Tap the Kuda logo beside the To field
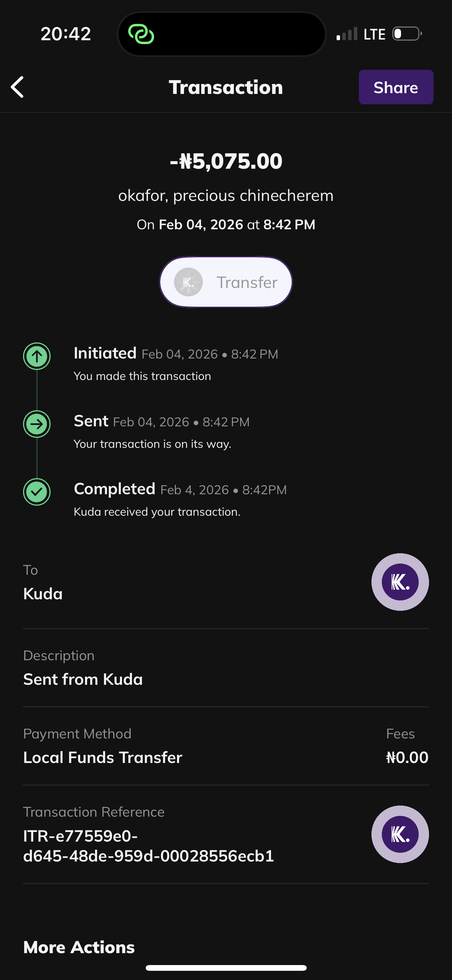The height and width of the screenshot is (980, 452). point(400,582)
